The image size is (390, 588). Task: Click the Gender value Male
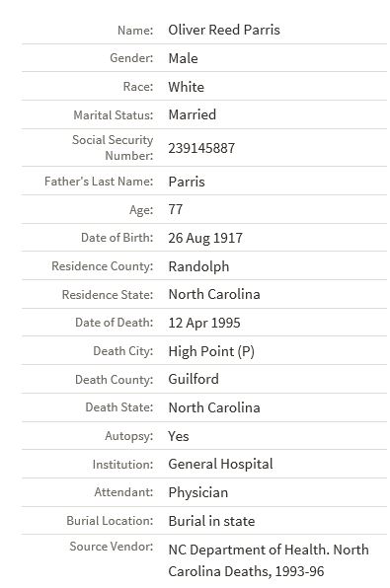coord(183,58)
